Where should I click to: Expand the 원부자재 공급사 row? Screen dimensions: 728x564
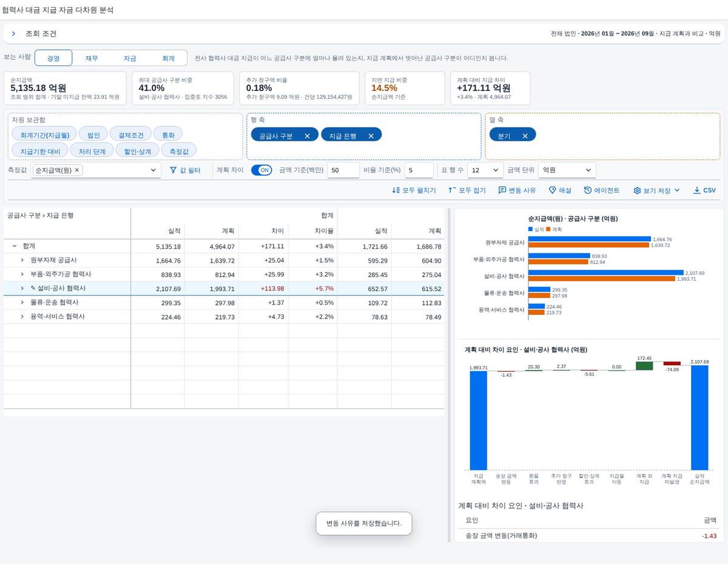(22, 260)
